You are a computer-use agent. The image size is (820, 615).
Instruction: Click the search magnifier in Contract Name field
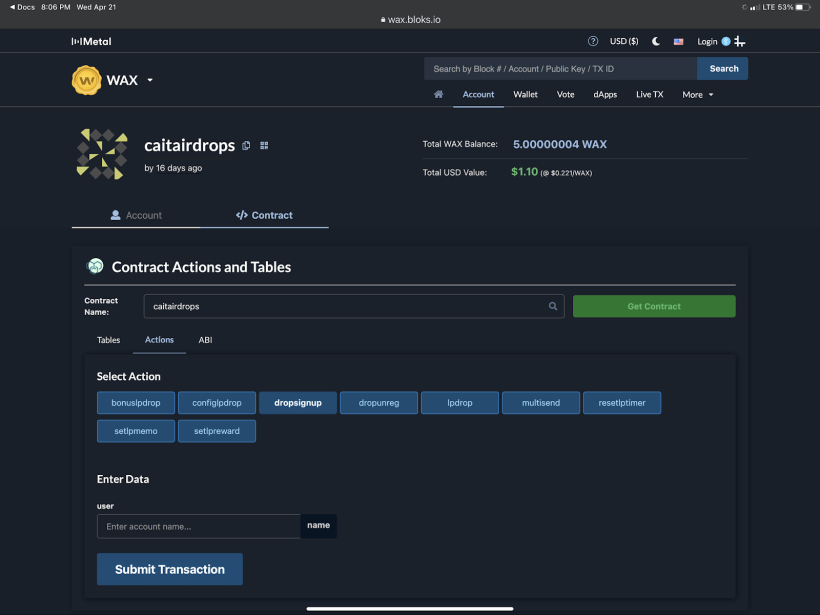(x=553, y=306)
